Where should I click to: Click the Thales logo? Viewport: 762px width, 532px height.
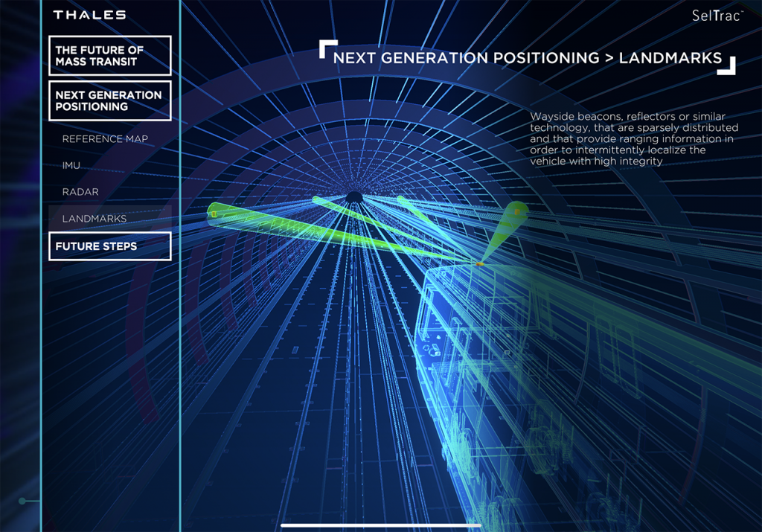(90, 15)
